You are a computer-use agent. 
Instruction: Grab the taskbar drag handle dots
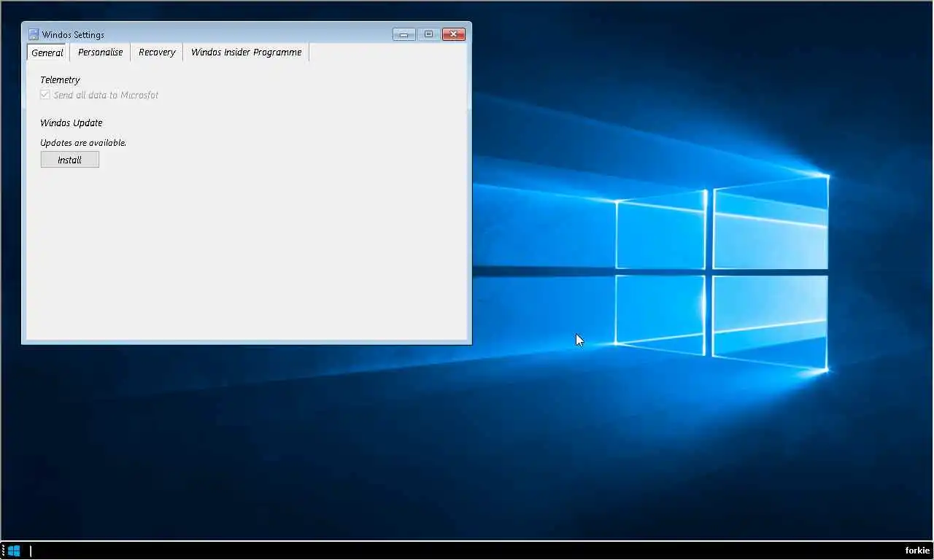click(3, 551)
